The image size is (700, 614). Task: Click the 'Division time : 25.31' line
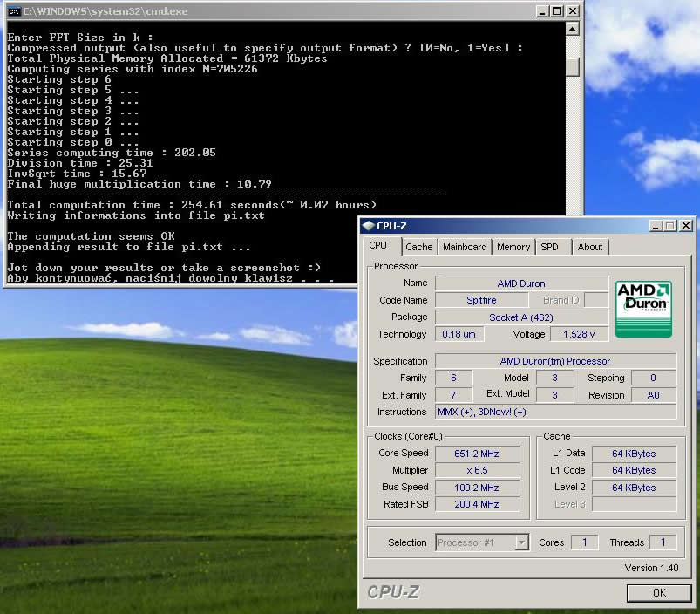(80, 163)
